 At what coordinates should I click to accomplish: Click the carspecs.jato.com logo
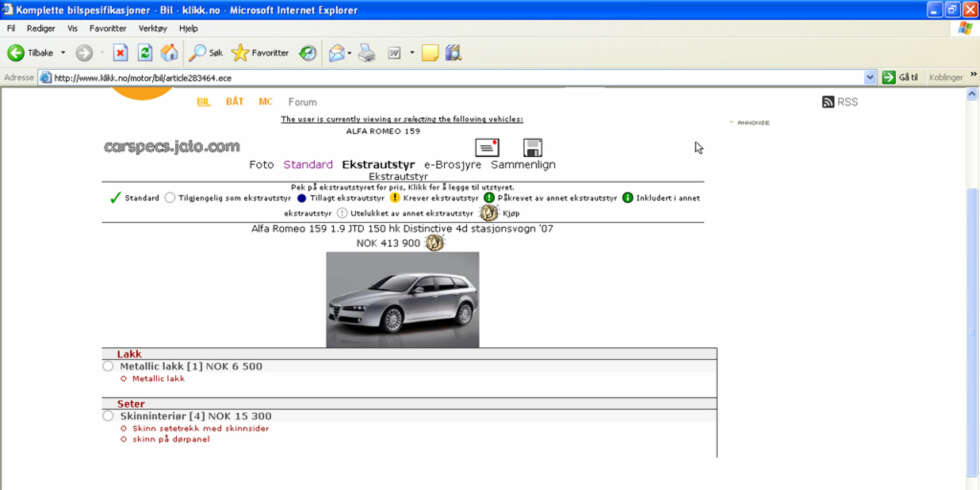[172, 147]
